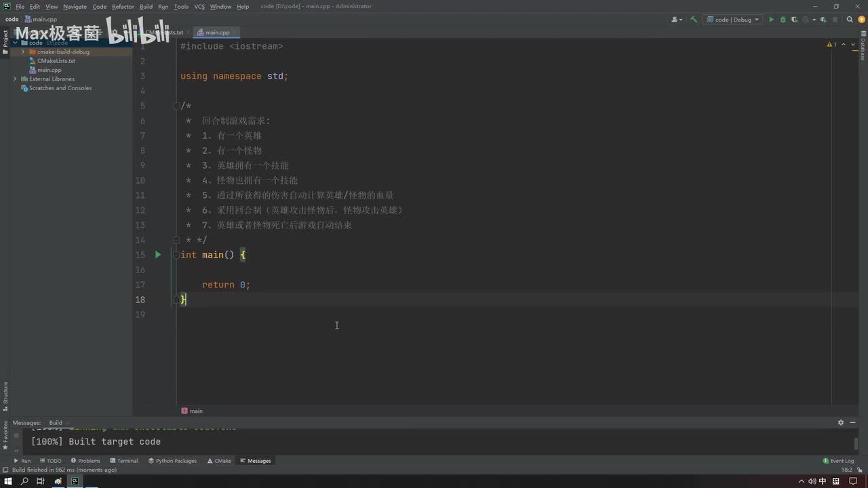868x488 pixels.
Task: Open the Tools menu
Action: tap(181, 6)
